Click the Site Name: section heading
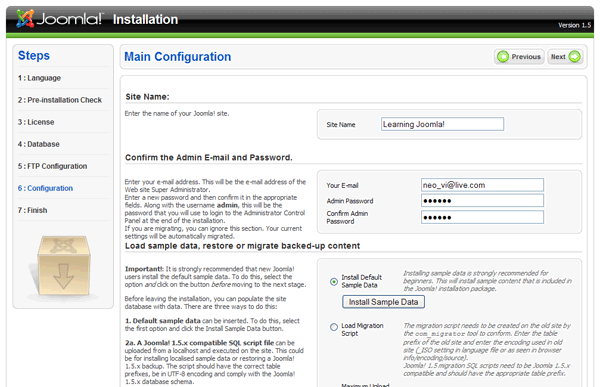This screenshot has width=600, height=387. click(x=147, y=97)
